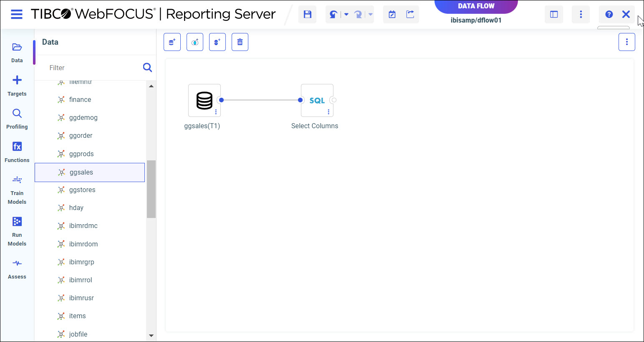This screenshot has height=342, width=644.
Task: Toggle the side panel layout icon
Action: tap(554, 15)
